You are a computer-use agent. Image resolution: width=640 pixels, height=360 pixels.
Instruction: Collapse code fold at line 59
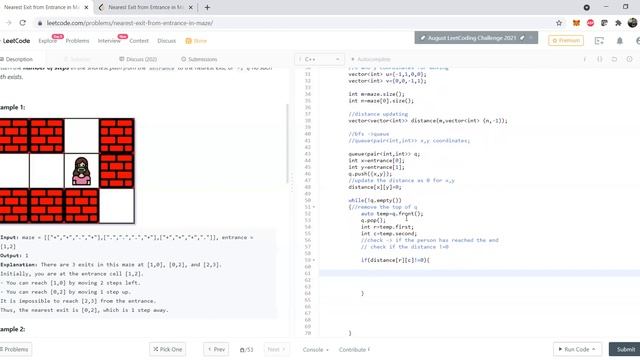click(x=313, y=260)
